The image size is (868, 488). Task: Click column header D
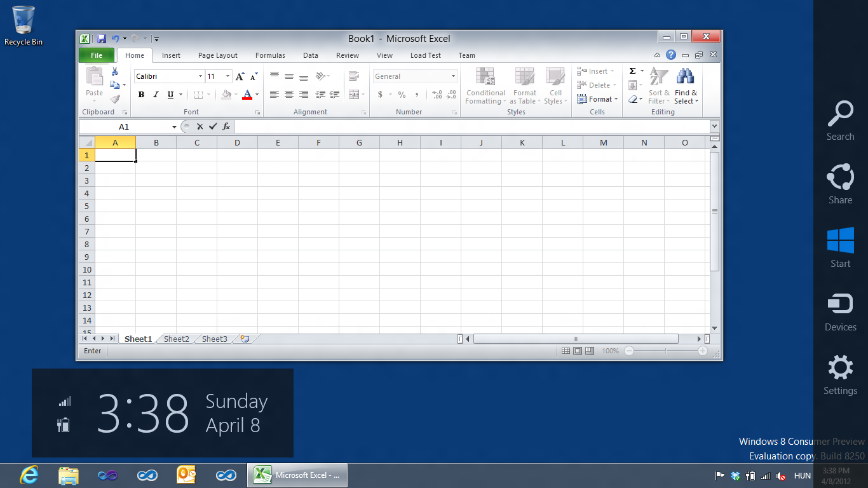coord(237,142)
